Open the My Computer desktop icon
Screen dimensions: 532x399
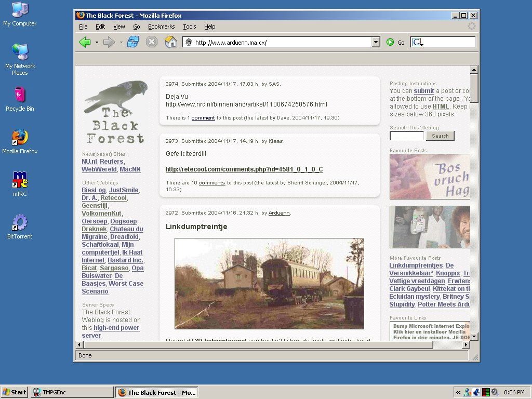(20, 14)
